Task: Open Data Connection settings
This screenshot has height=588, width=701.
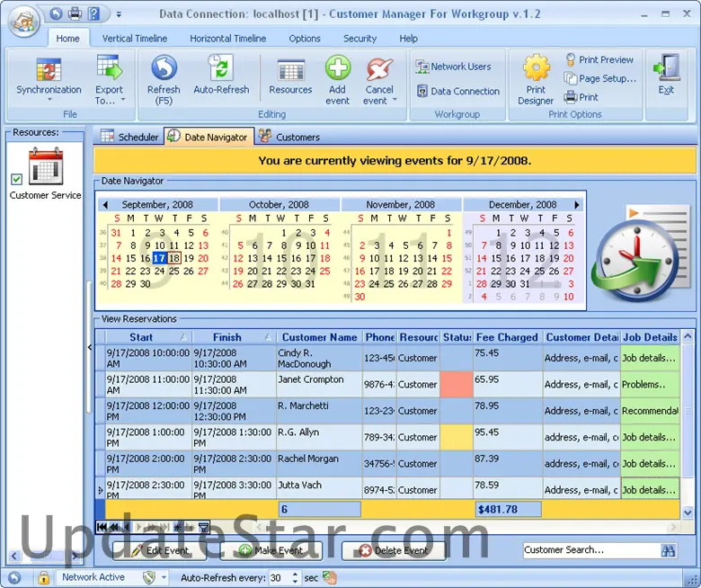Action: 457,91
